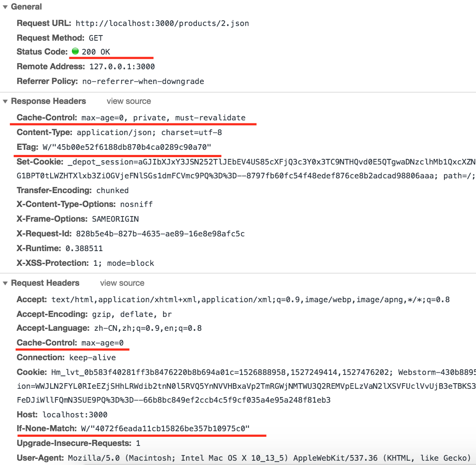Select the X-Request-Id header value
The height and width of the screenshot is (465, 476).
(160, 234)
